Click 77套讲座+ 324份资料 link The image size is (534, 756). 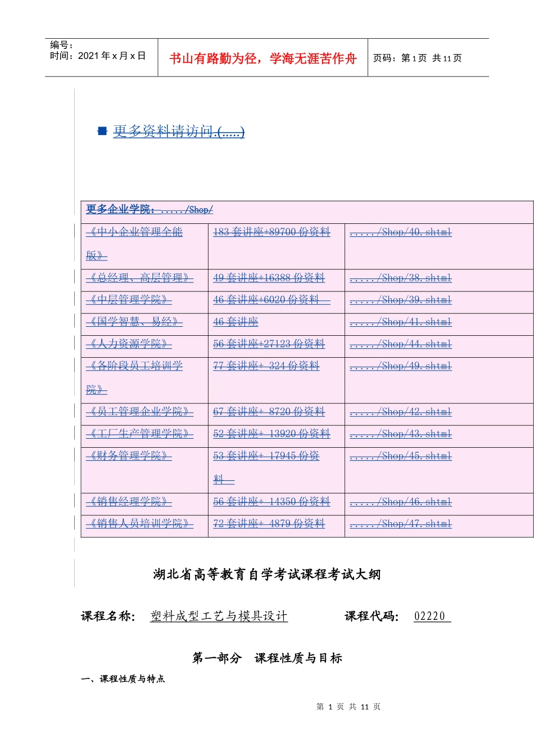266,366
